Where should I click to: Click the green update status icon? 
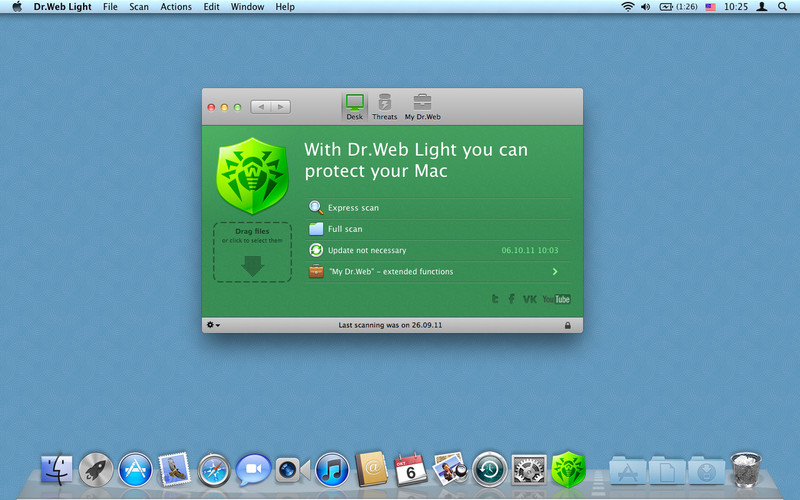pyautogui.click(x=316, y=250)
